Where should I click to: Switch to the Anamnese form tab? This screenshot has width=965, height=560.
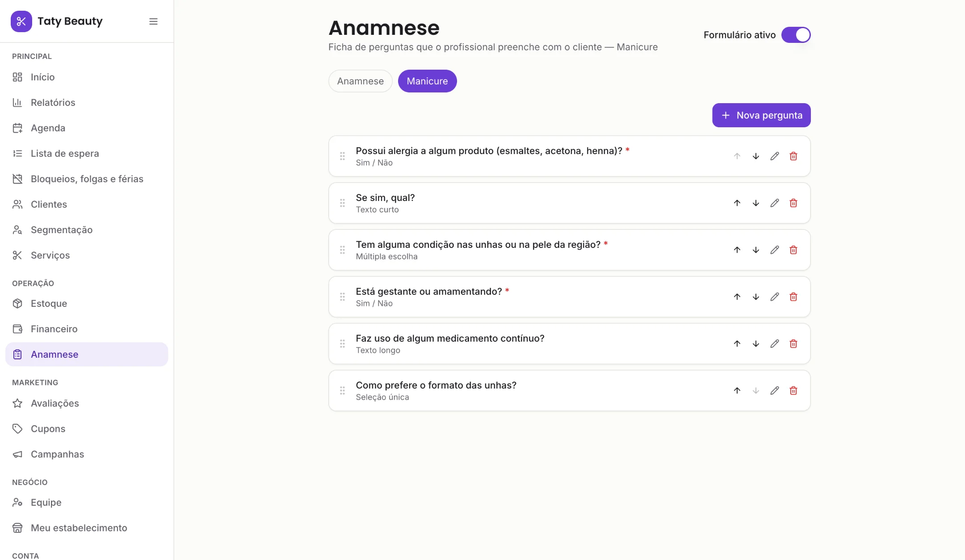point(360,81)
